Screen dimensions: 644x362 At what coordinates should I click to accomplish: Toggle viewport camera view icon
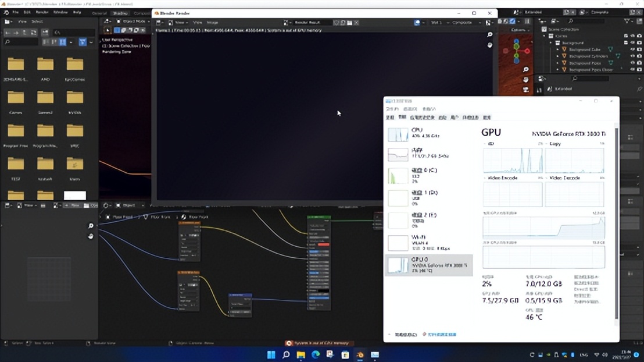tap(525, 89)
